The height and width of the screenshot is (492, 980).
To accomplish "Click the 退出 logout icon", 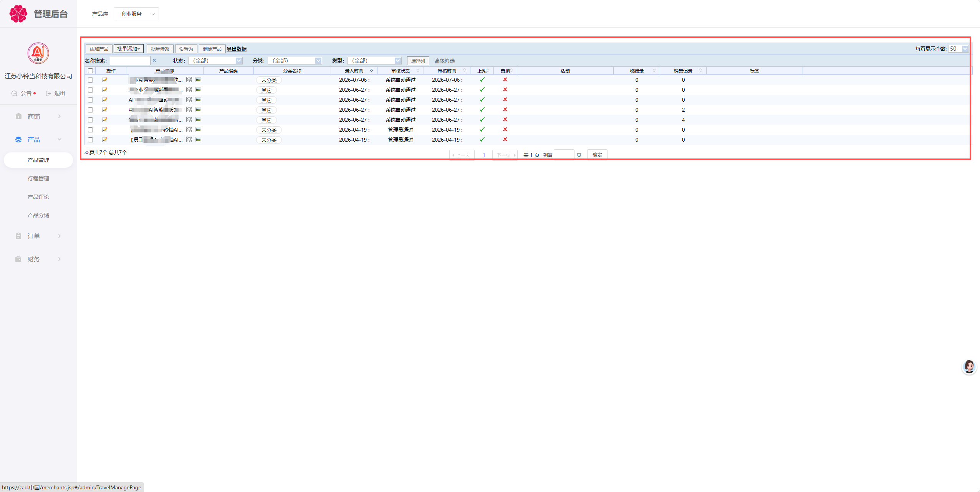I will [48, 93].
